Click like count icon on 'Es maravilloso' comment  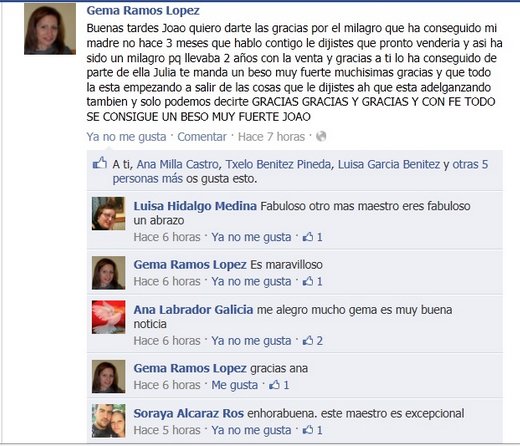click(x=312, y=281)
